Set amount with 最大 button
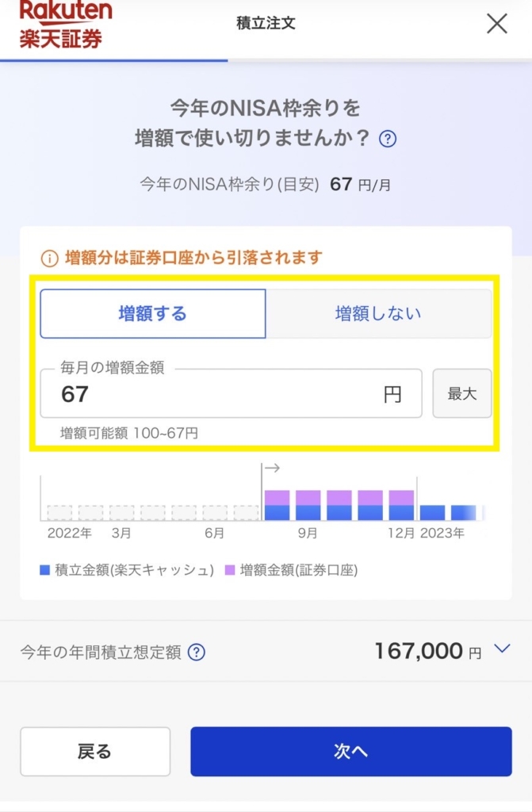 click(462, 393)
